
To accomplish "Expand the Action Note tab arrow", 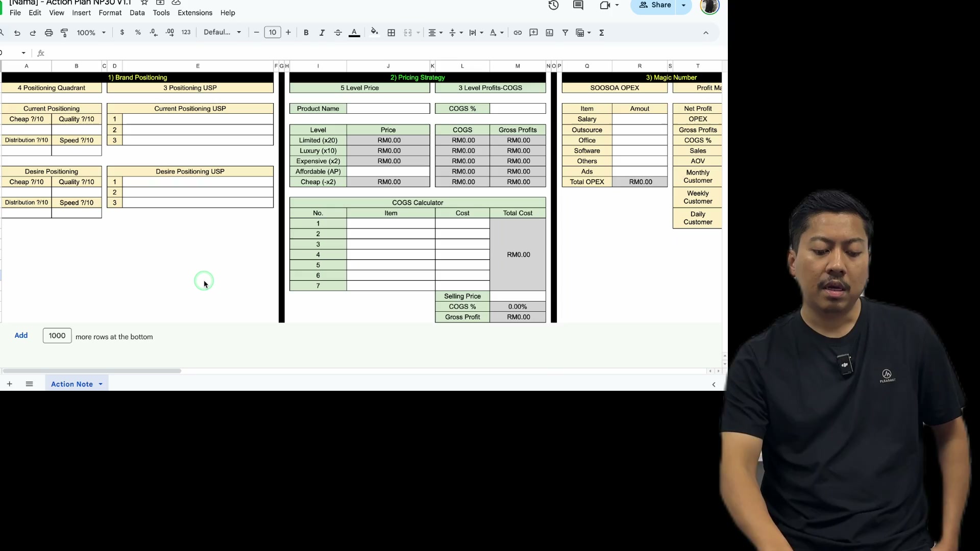I will click(101, 384).
